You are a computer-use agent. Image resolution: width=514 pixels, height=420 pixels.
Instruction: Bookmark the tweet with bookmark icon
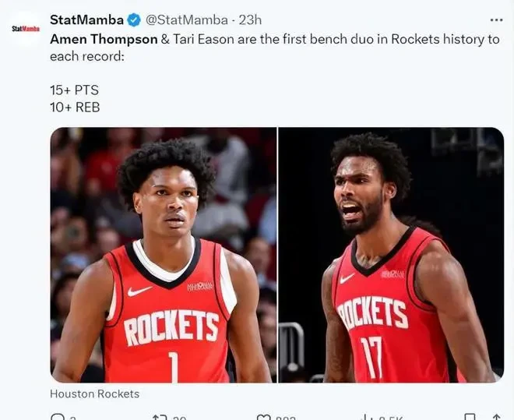point(470,417)
